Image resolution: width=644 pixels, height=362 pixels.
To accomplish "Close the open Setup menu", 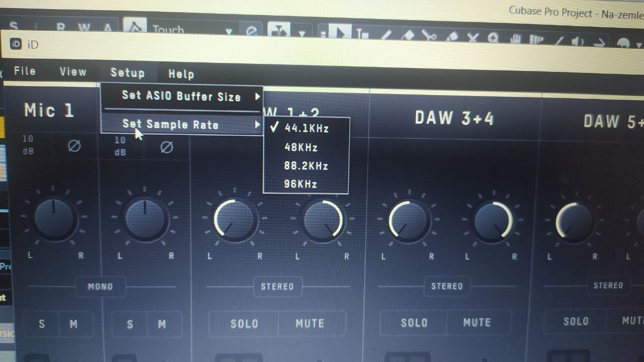I will click(127, 73).
